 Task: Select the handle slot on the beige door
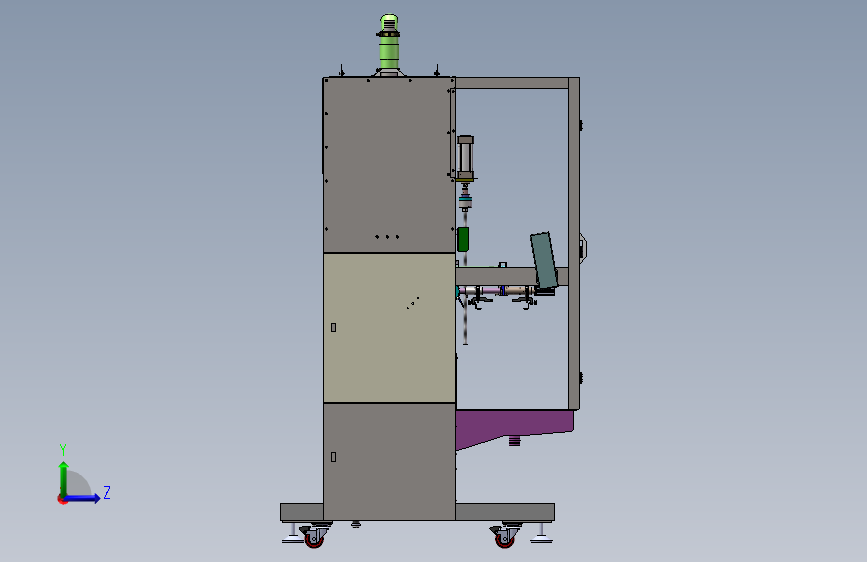(x=333, y=327)
